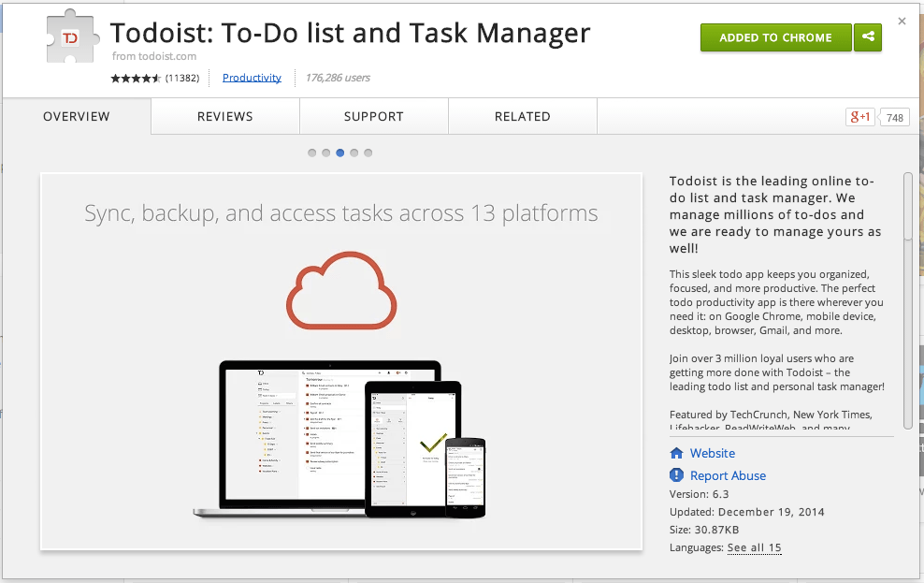The height and width of the screenshot is (583, 924).
Task: Open the Productivity category link
Action: pos(252,78)
